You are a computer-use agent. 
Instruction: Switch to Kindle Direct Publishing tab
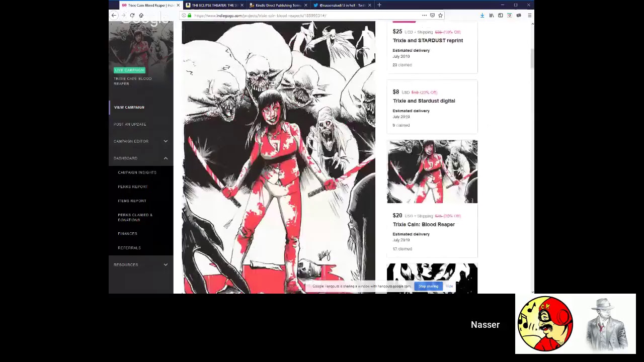[x=278, y=5]
